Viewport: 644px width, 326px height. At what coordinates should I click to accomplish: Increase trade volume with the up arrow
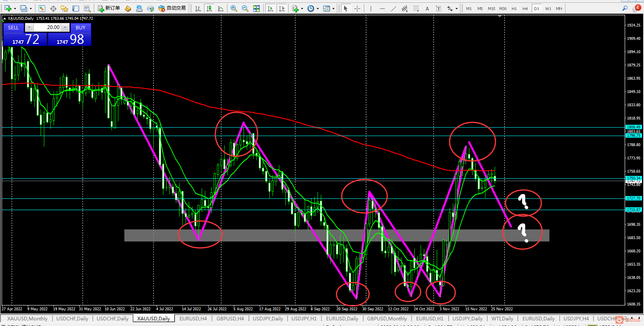pos(65,27)
